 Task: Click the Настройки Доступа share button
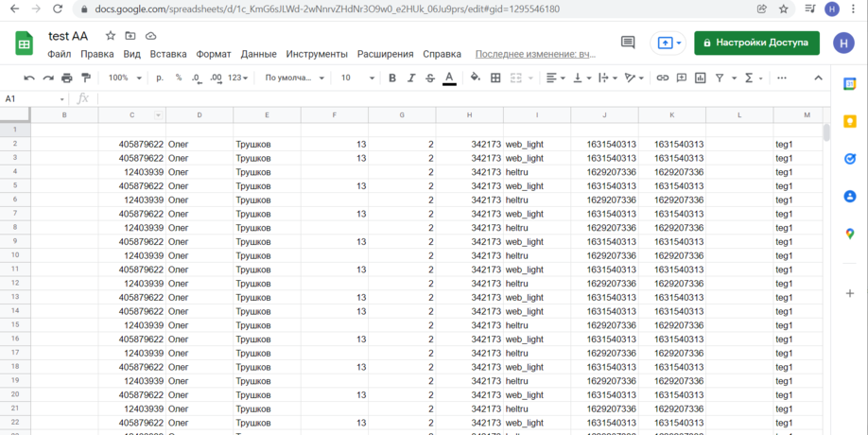(756, 43)
